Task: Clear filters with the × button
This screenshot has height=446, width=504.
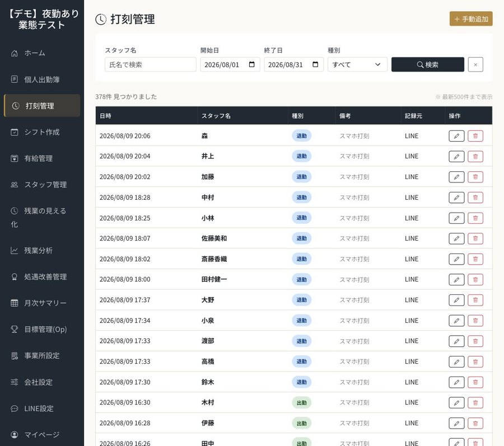Action: pyautogui.click(x=475, y=64)
